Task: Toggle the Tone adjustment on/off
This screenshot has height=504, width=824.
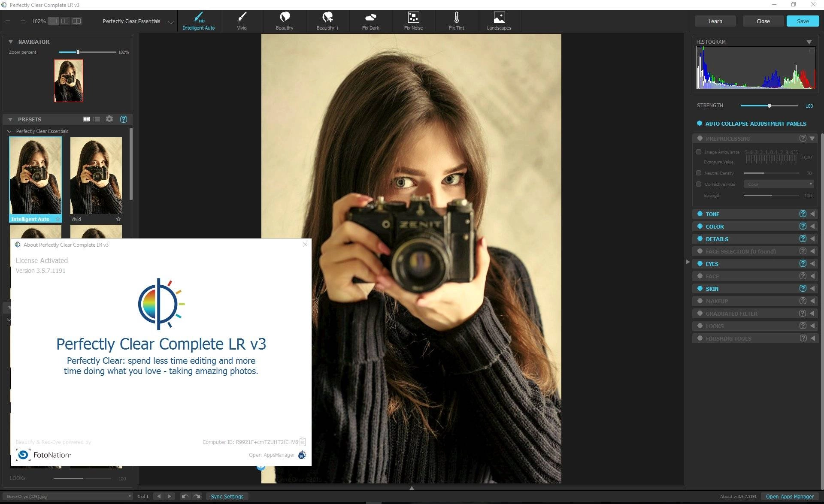Action: coord(700,214)
